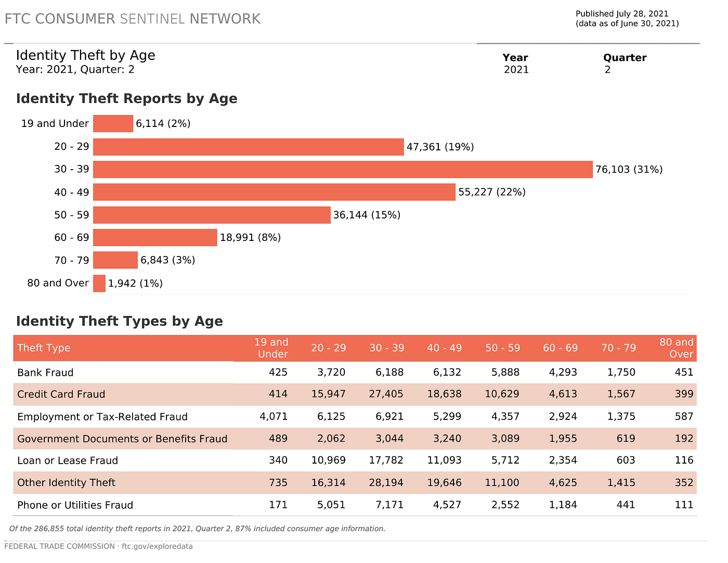
Task: Click the 36,144 (15%) bar label
Action: (x=367, y=215)
